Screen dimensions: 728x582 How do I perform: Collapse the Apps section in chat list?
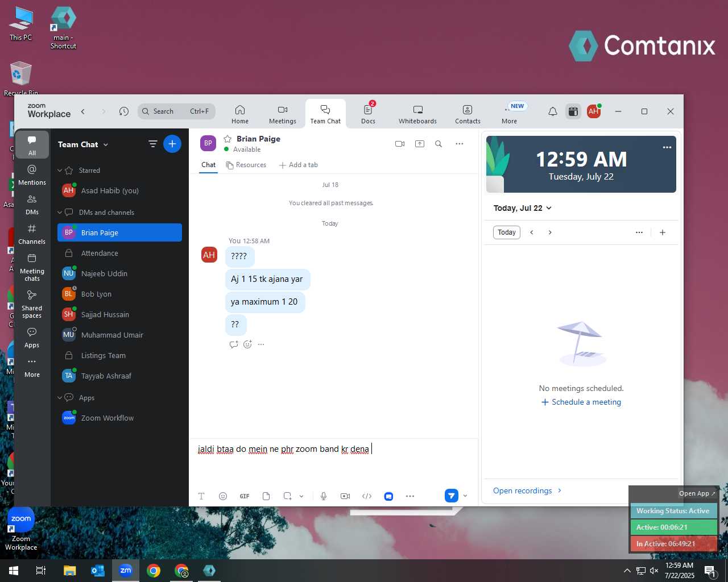click(60, 398)
